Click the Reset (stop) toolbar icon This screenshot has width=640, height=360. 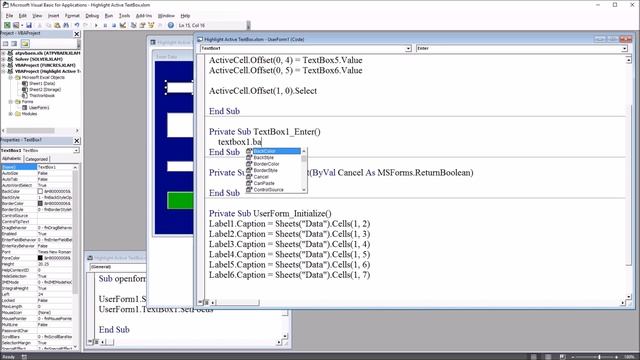pos(114,25)
